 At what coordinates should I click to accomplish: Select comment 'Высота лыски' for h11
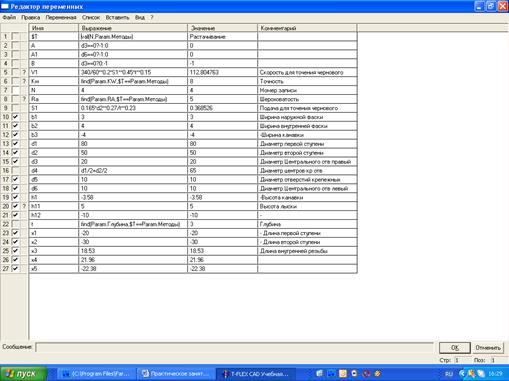(x=307, y=206)
